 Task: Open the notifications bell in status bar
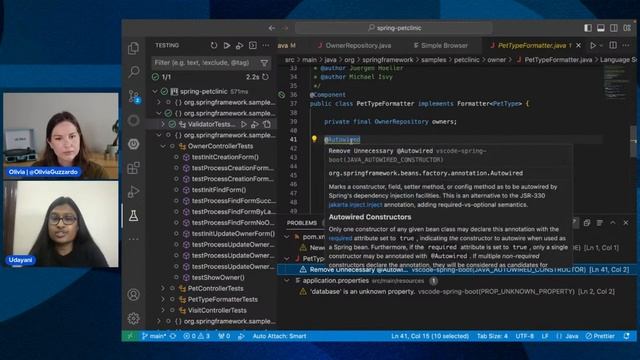click(x=627, y=336)
